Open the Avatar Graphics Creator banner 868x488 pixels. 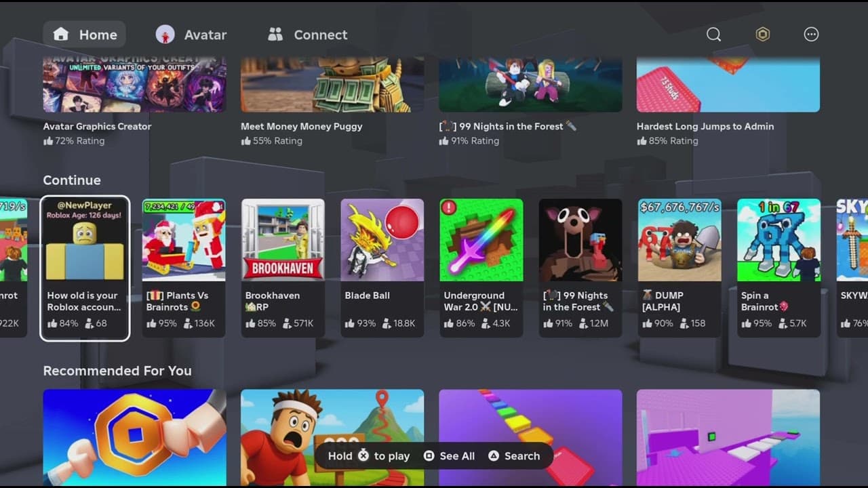point(134,85)
